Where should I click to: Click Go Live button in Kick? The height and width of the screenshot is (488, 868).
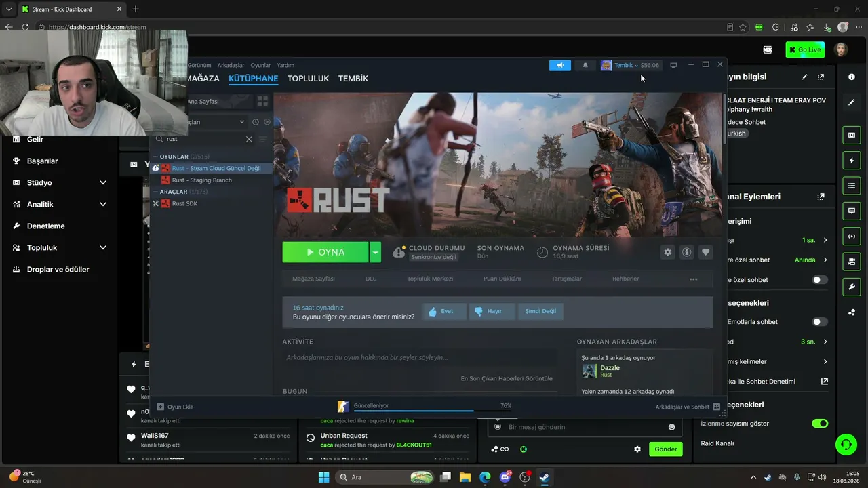(804, 49)
